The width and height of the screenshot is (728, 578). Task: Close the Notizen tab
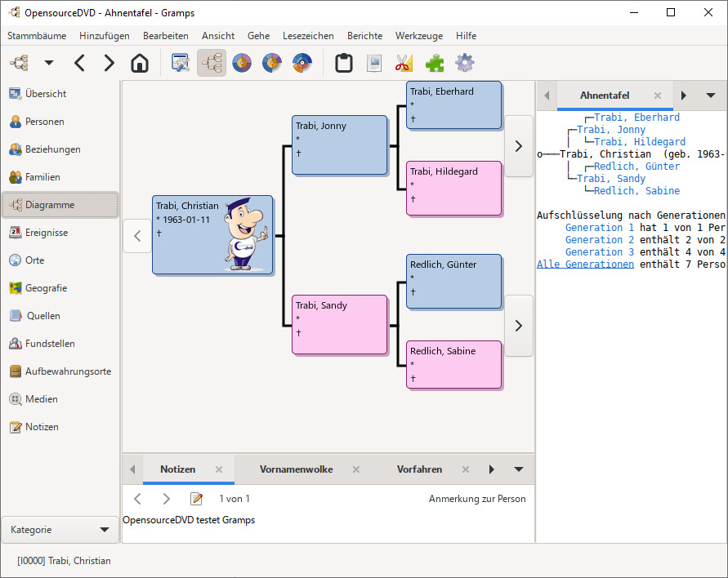coord(218,469)
